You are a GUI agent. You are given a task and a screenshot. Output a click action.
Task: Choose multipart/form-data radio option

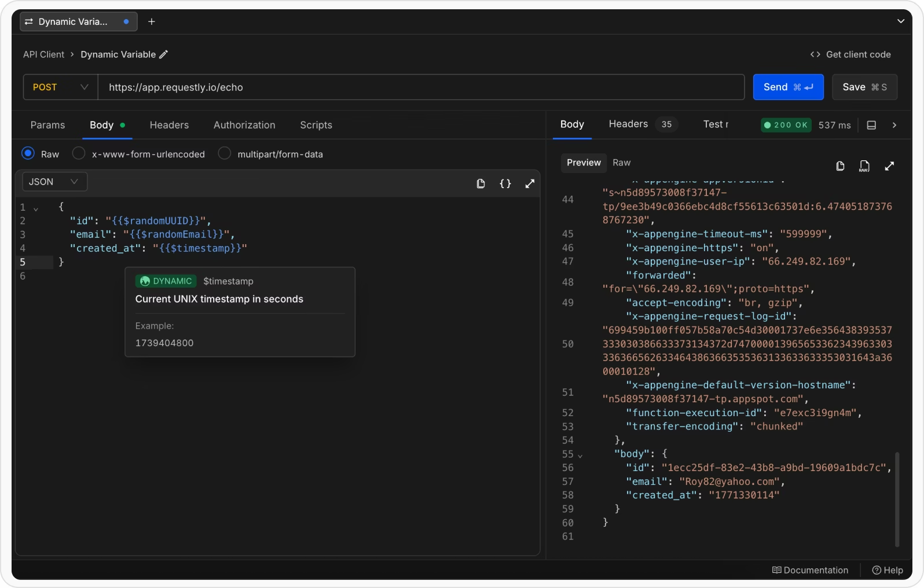pyautogui.click(x=225, y=153)
